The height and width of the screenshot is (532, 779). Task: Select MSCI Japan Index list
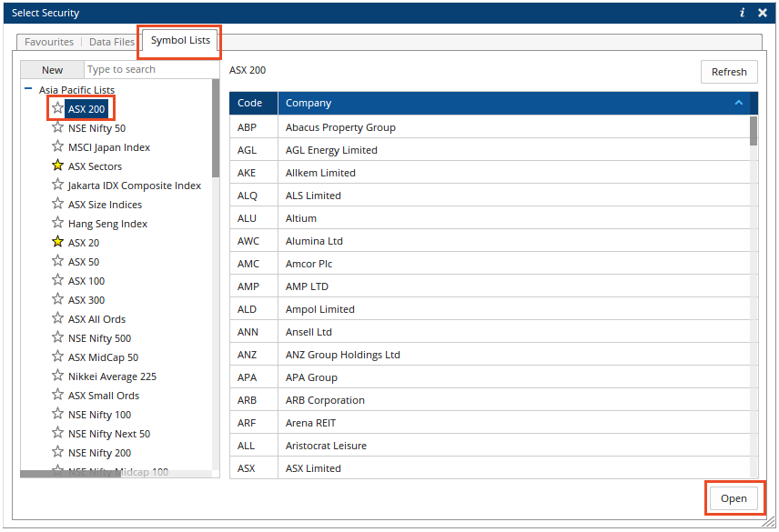point(109,147)
